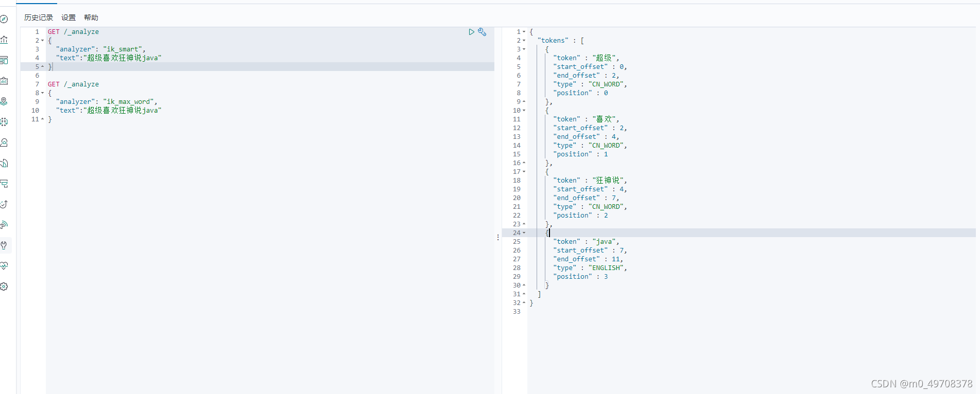The height and width of the screenshot is (394, 980).
Task: Open the wrench request options menu
Action: [x=482, y=32]
